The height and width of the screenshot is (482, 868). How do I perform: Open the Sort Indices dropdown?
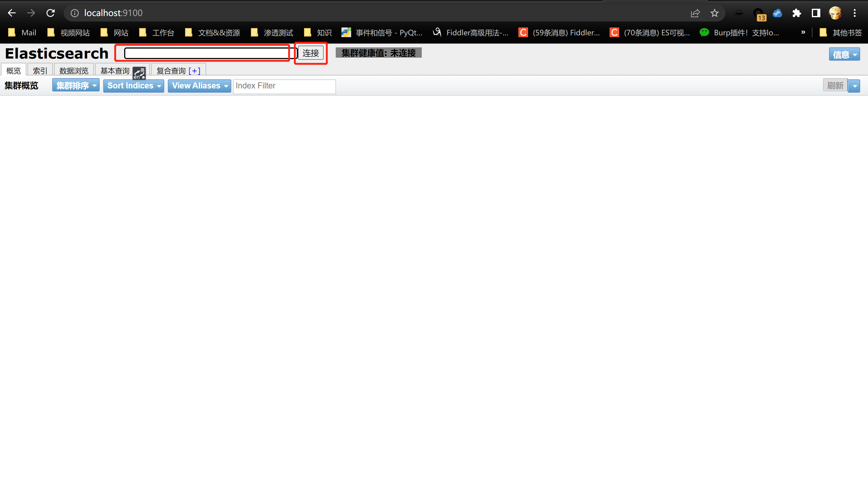134,85
